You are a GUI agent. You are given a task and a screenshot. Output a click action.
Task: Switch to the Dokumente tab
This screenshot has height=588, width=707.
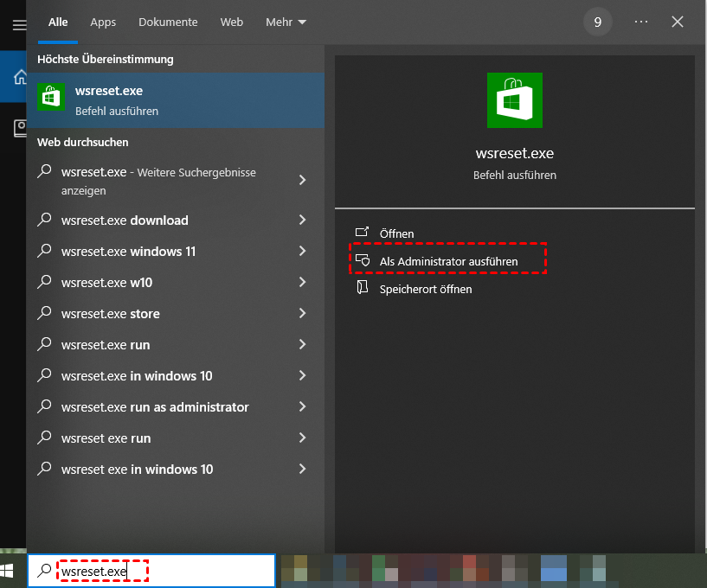168,22
